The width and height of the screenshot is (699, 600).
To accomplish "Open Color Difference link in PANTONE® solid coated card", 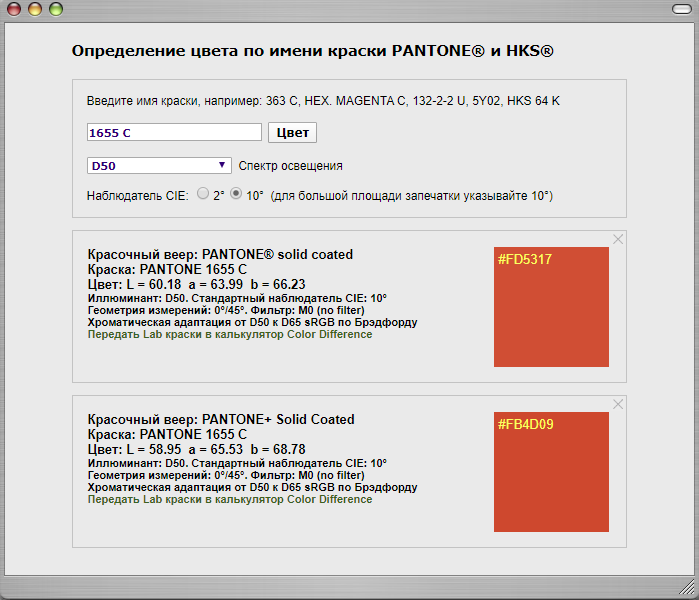I will click(230, 334).
